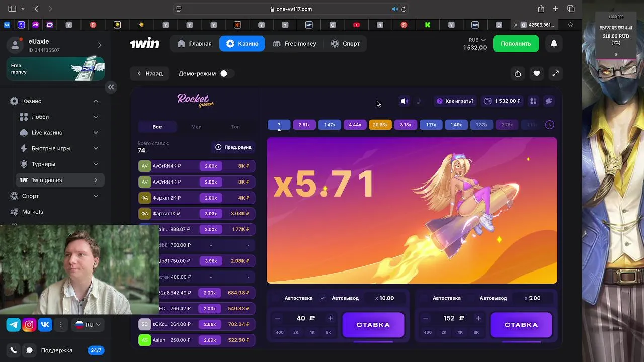This screenshot has height=362, width=644.
Task: Expand the Казино sidebar section
Action: pyautogui.click(x=96, y=101)
